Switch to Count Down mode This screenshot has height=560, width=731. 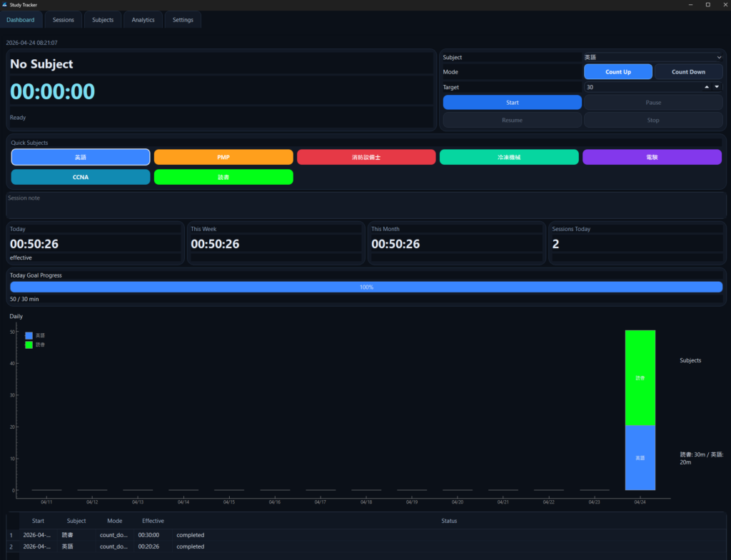click(x=688, y=72)
